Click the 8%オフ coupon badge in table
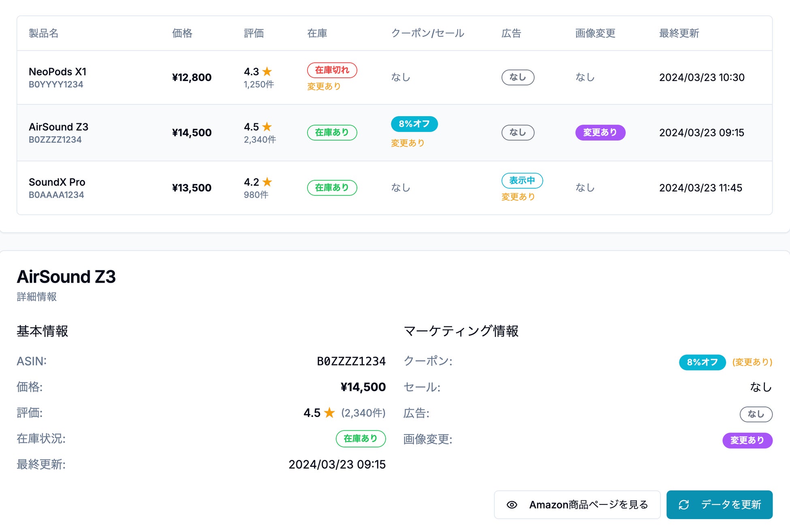 coord(414,124)
